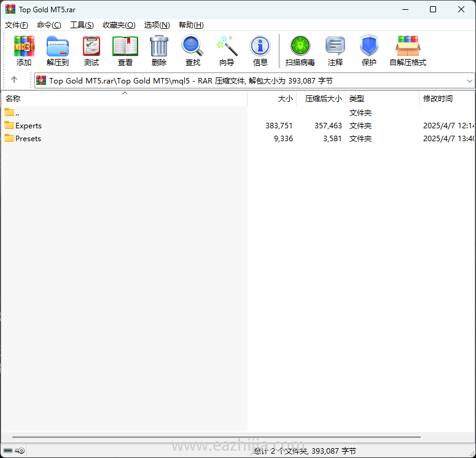
Task: Click the Experts row type 文件夹
Action: pos(361,126)
